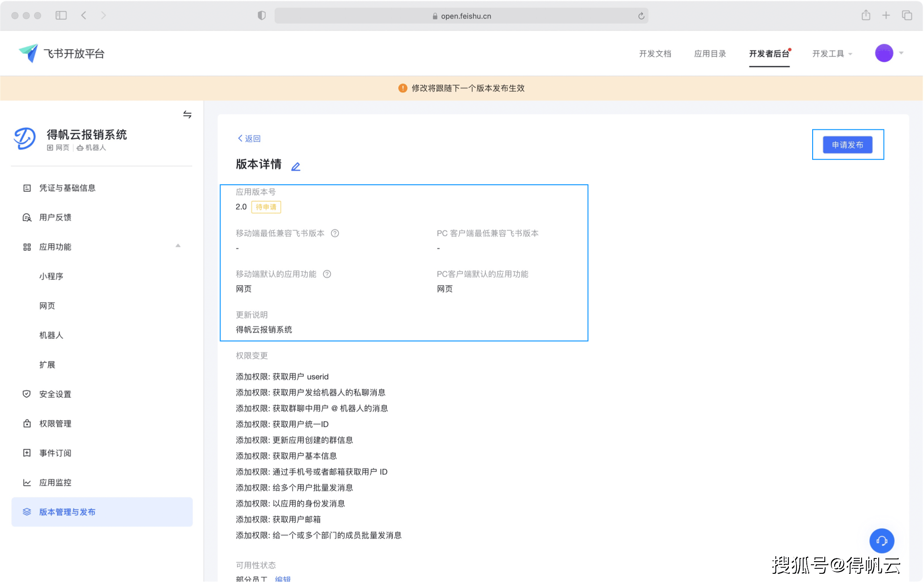Viewport: 924px width, 585px height.
Task: Click the 凭证与基础信息 sidebar icon
Action: (x=27, y=188)
